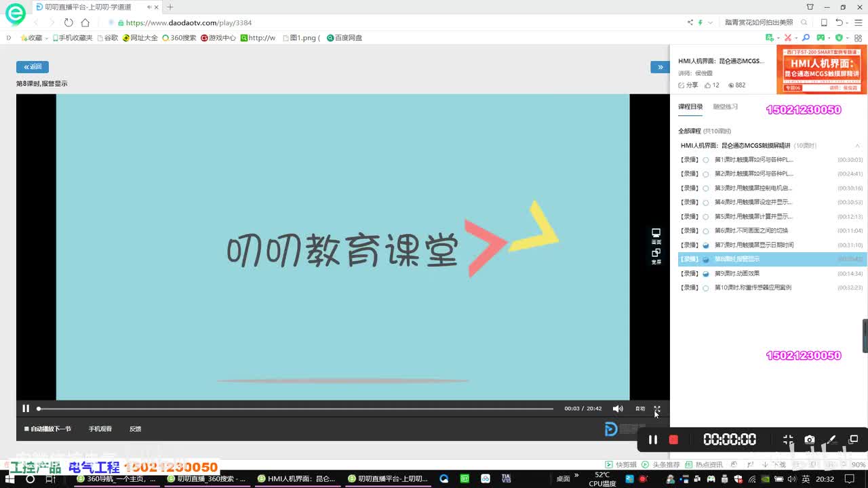Switch to 宽屏 widescreen mode icon
The height and width of the screenshot is (488, 868).
(x=656, y=256)
